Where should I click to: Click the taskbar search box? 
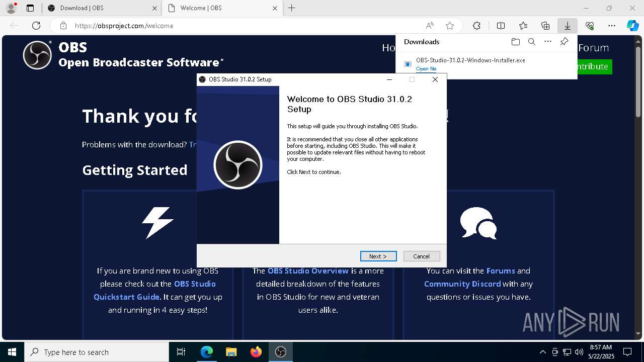(97, 352)
